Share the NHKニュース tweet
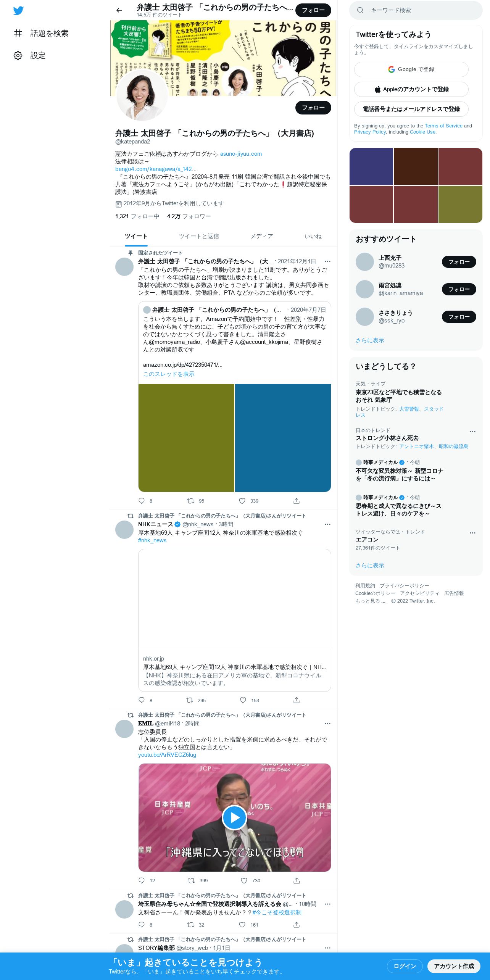The width and height of the screenshot is (490, 980). 297,700
